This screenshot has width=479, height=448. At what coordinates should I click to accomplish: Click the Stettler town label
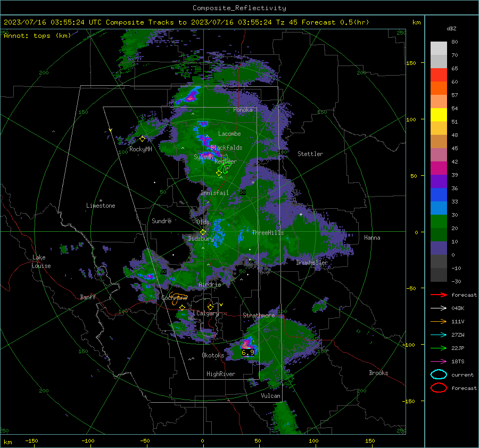[x=310, y=154]
